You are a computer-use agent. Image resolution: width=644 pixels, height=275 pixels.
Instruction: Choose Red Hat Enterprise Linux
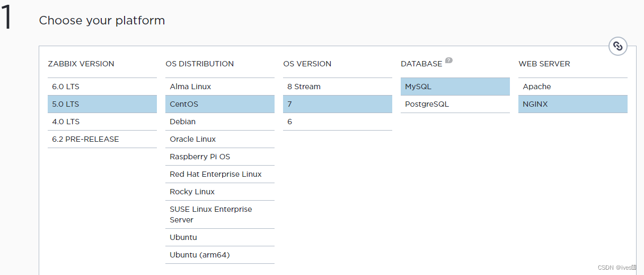point(219,174)
